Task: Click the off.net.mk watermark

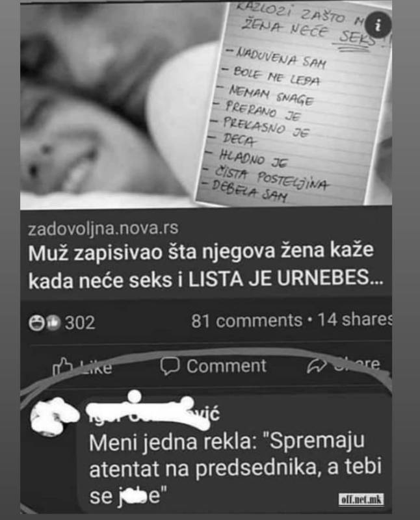Action: [361, 499]
